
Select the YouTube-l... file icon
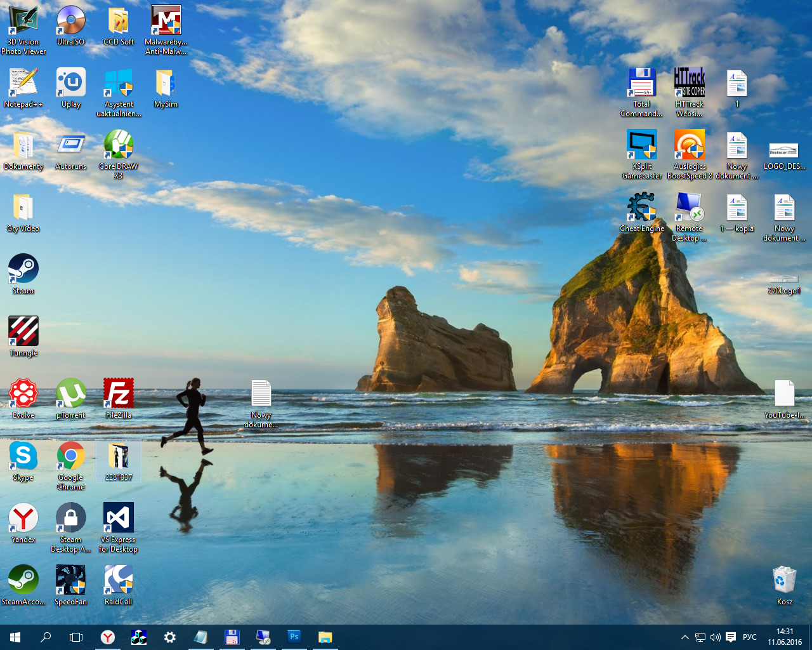click(x=785, y=399)
